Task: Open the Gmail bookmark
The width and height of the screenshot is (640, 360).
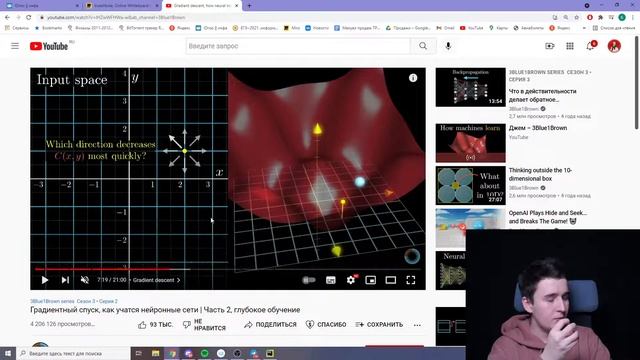Action: [446, 28]
